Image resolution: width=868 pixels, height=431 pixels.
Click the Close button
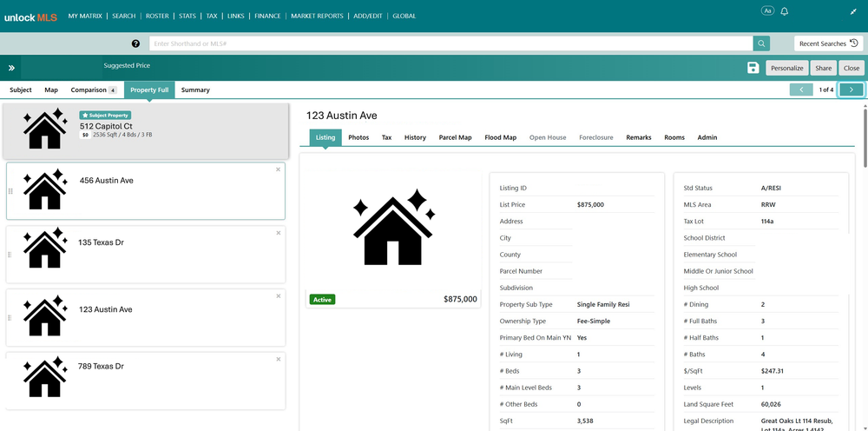coord(852,68)
